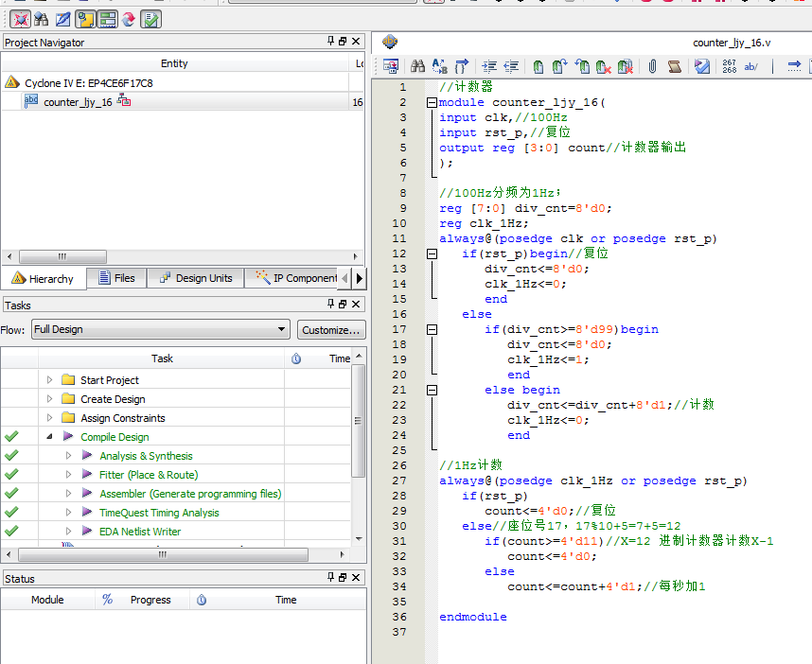Click the scroll template icon in editor toolbar
This screenshot has height=664, width=812.
674,66
